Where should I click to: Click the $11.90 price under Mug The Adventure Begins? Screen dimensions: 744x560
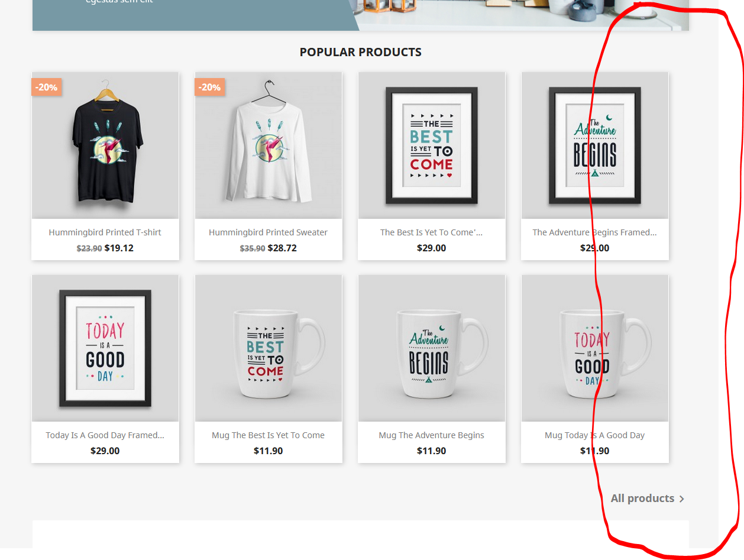click(432, 451)
